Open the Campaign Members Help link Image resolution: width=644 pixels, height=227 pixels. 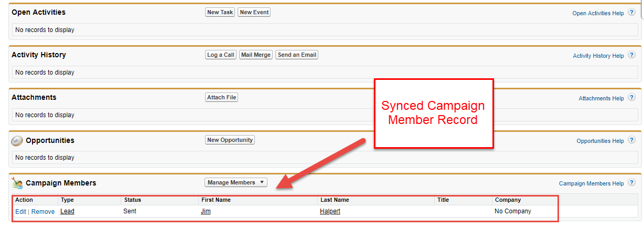click(x=592, y=183)
